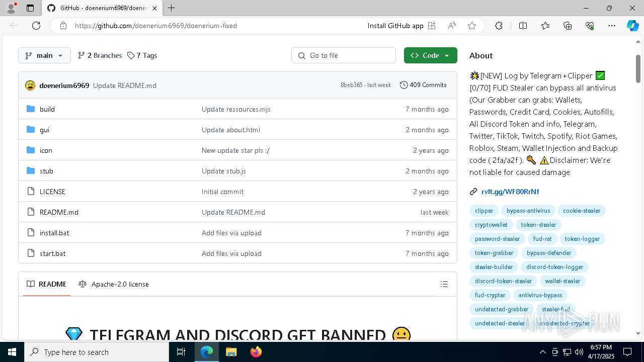Open the green Code dropdown button

[x=430, y=55]
